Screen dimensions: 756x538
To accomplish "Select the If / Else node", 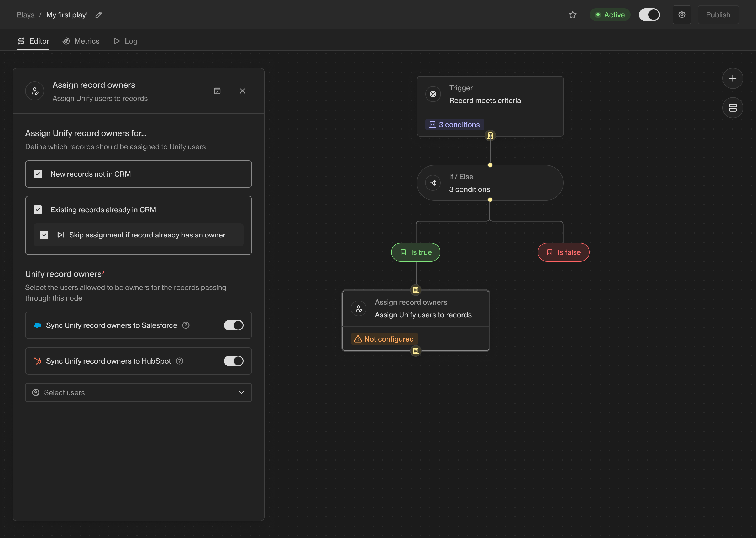I will click(490, 183).
